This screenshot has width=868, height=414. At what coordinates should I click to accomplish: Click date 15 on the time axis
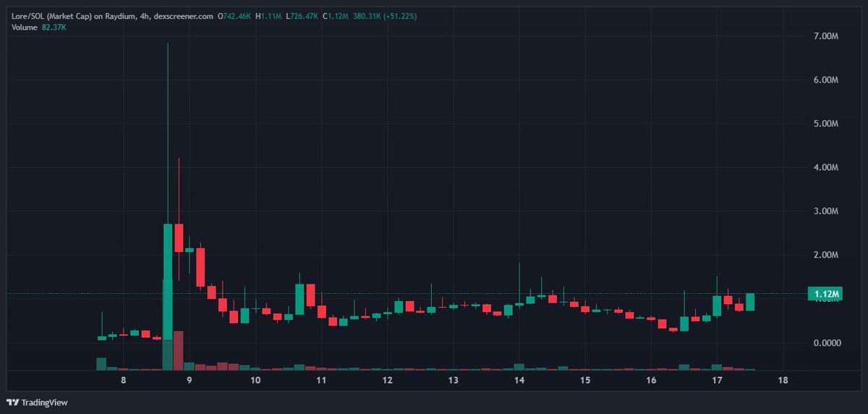coord(585,380)
